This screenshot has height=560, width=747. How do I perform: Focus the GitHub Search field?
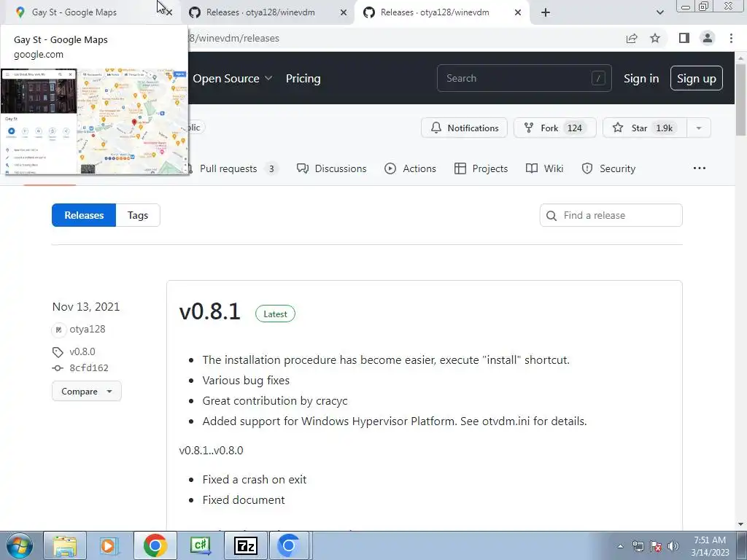[524, 78]
